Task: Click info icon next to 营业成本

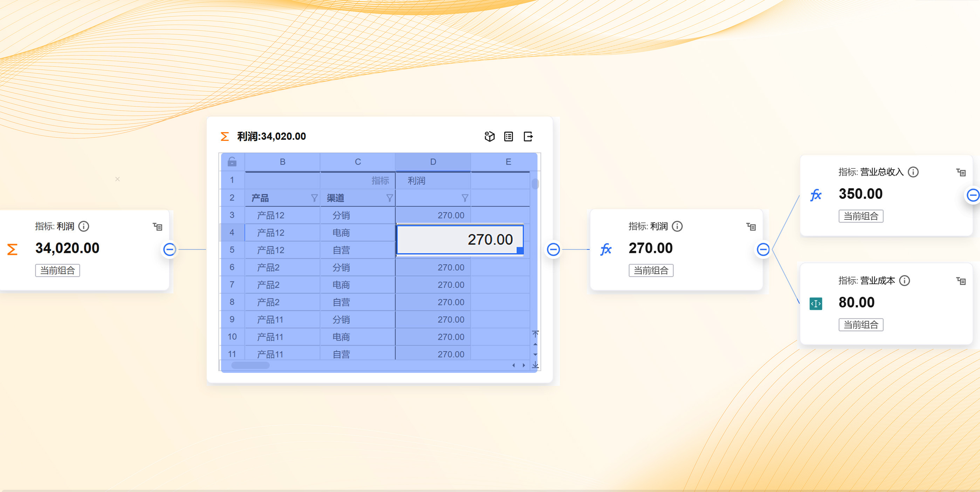Action: pos(904,280)
